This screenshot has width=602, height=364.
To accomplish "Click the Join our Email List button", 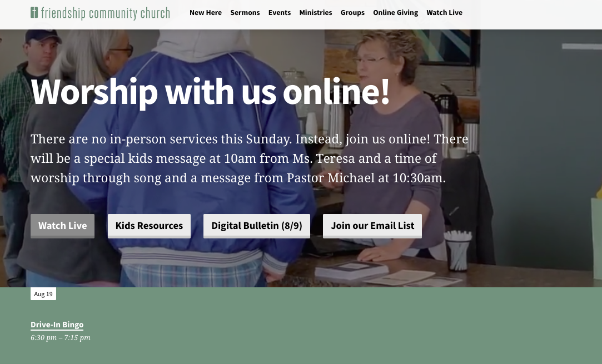I will [x=372, y=226].
